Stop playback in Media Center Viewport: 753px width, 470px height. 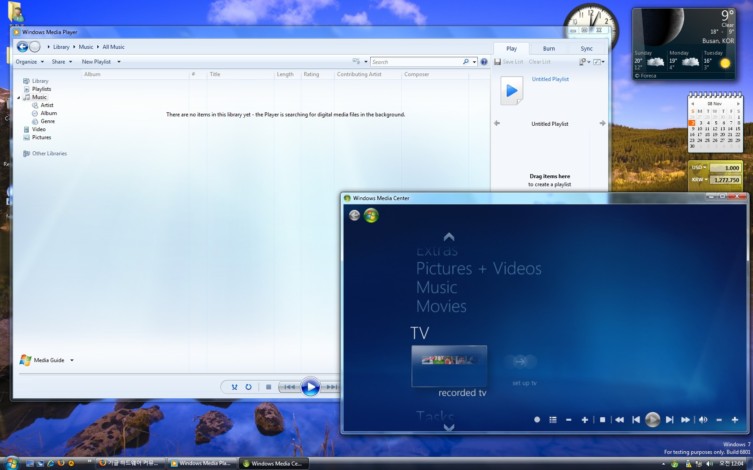coord(602,420)
